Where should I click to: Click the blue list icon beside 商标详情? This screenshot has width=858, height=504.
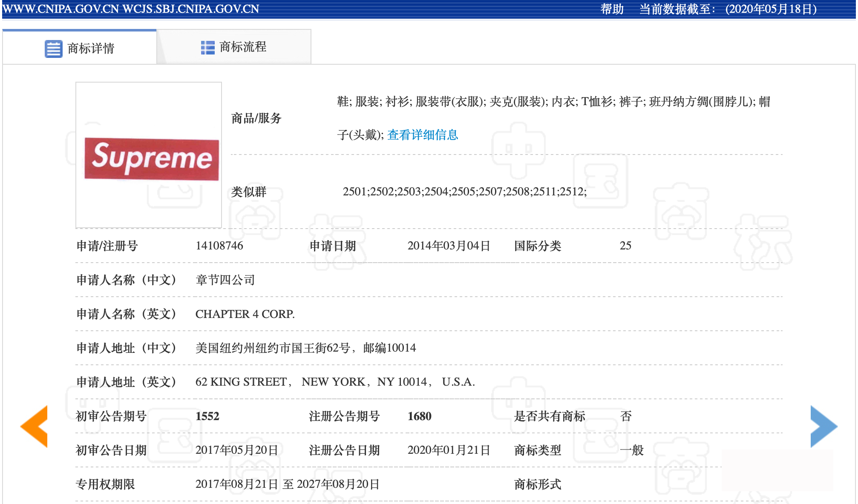pyautogui.click(x=53, y=49)
